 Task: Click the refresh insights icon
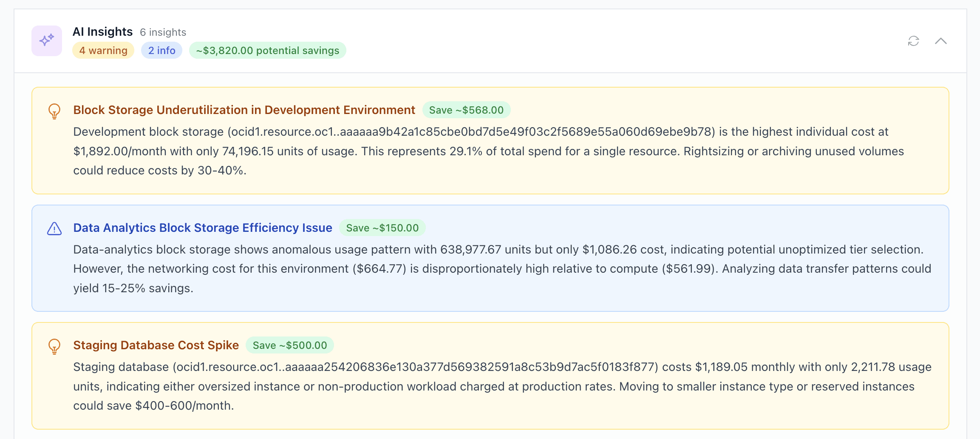[914, 41]
